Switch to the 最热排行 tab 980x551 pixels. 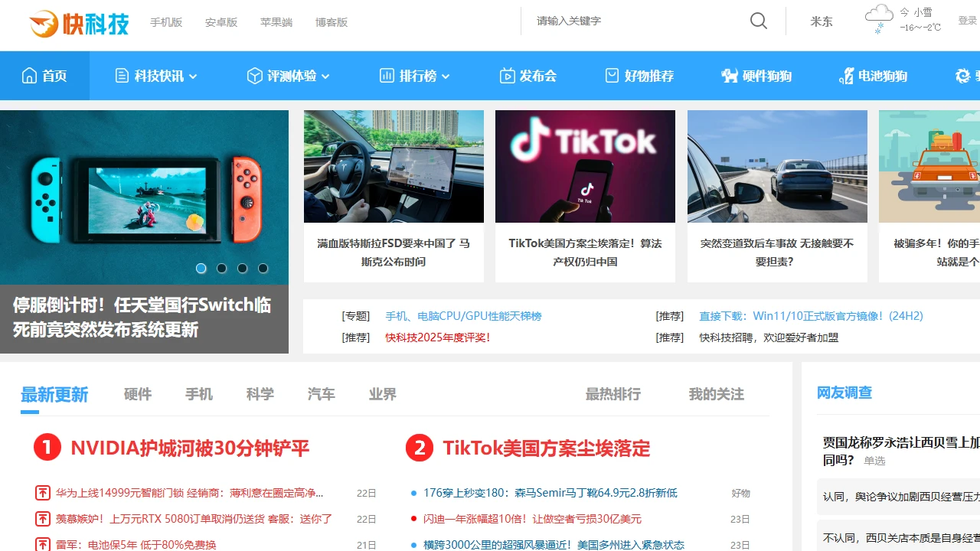pos(612,394)
